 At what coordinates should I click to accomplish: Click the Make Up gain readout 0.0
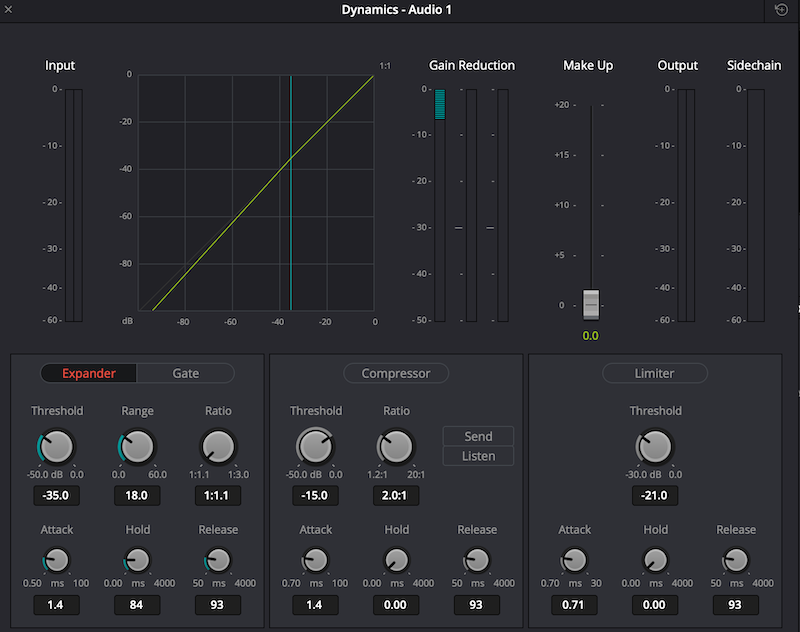tap(589, 335)
